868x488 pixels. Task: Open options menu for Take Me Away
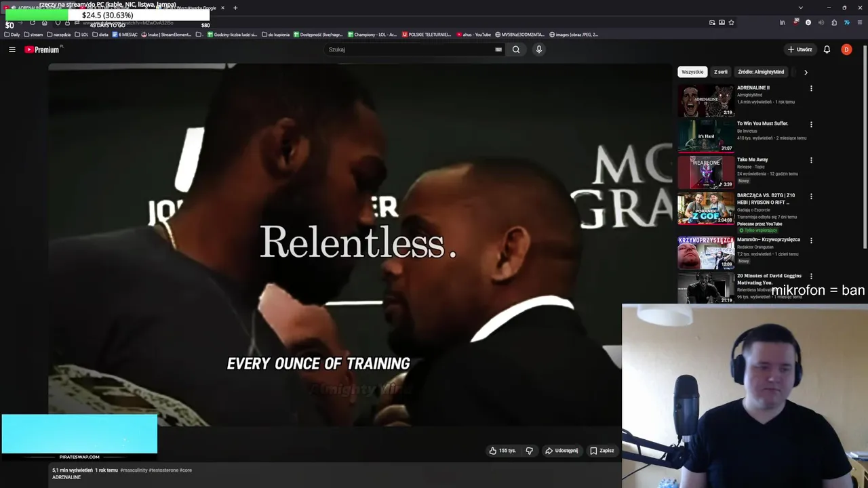(811, 161)
